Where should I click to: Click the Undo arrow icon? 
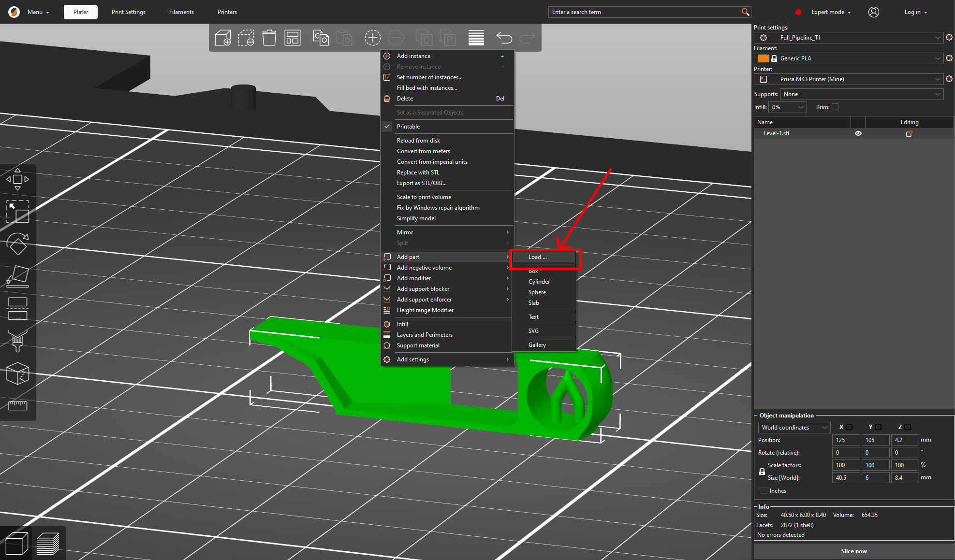point(504,38)
